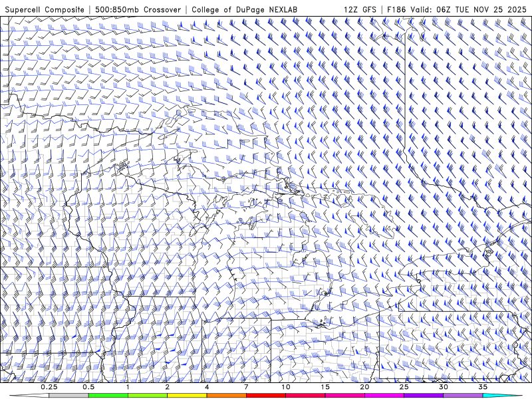Click the 'F186' forecast hour label

[396, 9]
